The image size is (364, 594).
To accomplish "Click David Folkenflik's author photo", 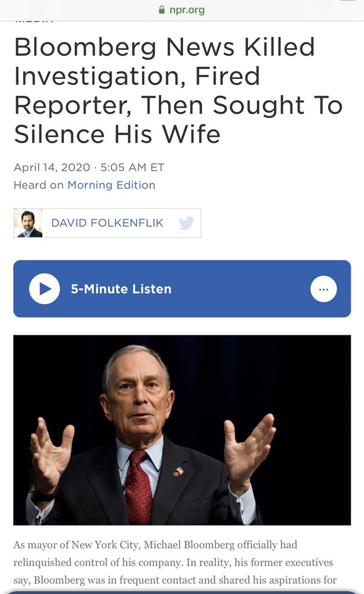I will (28, 223).
